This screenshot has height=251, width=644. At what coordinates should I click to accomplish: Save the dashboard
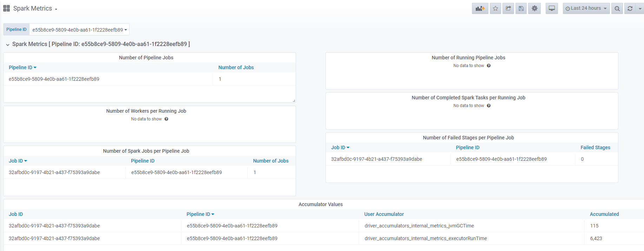[521, 8]
